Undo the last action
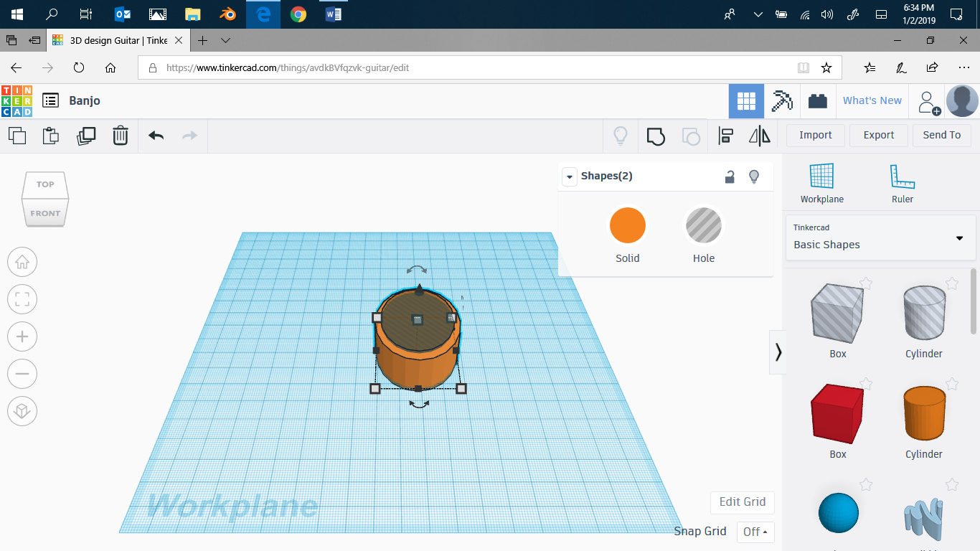The height and width of the screenshot is (551, 980). (156, 135)
